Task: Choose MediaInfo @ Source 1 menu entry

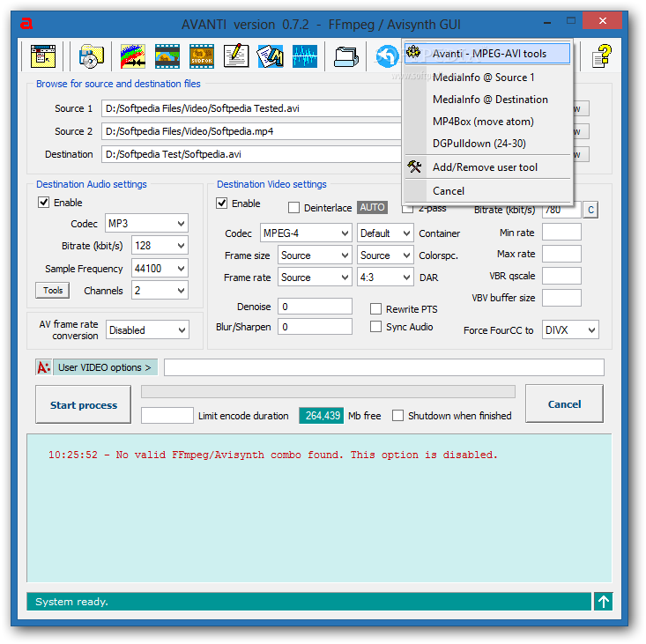Action: coord(487,78)
